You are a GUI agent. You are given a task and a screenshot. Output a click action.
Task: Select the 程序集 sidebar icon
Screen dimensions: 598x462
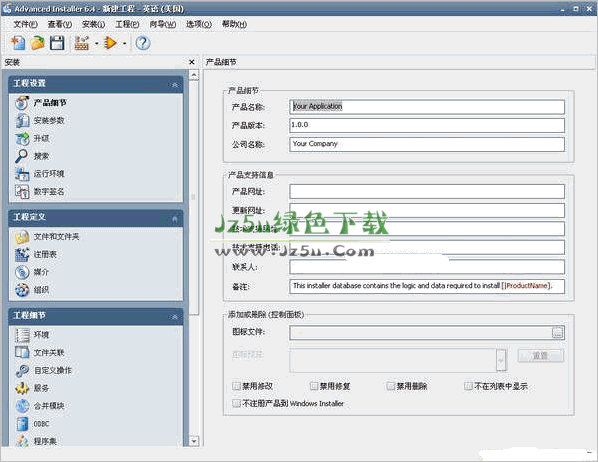[x=22, y=441]
